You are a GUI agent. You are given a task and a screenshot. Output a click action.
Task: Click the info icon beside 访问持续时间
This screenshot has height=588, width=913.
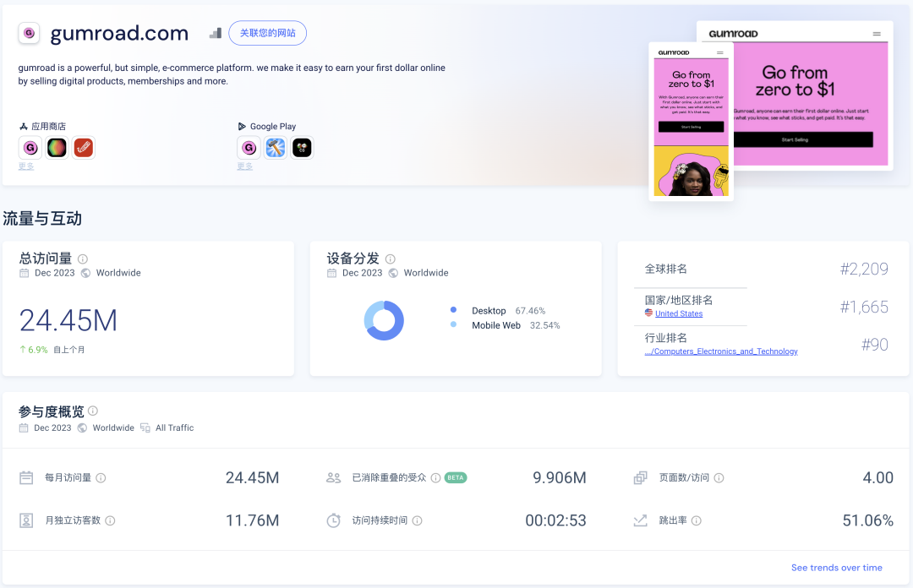pos(417,521)
